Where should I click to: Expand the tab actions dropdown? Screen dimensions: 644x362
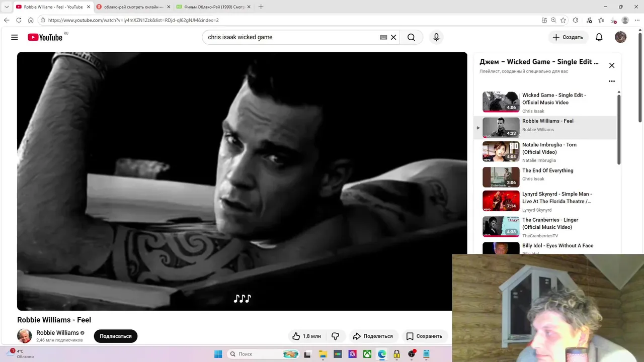7,7
